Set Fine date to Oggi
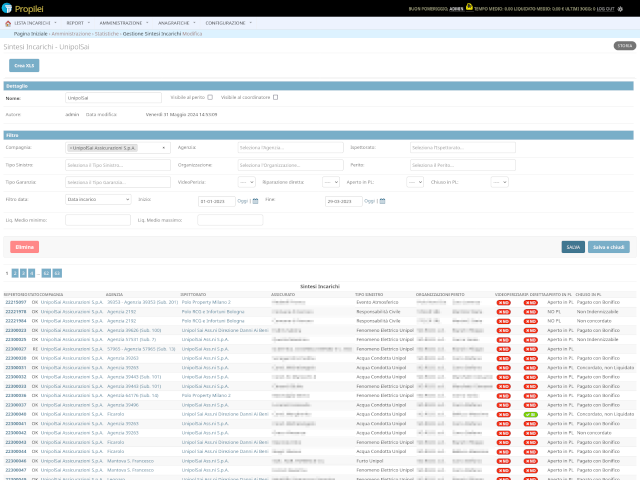This screenshot has width=640, height=480. click(x=369, y=201)
